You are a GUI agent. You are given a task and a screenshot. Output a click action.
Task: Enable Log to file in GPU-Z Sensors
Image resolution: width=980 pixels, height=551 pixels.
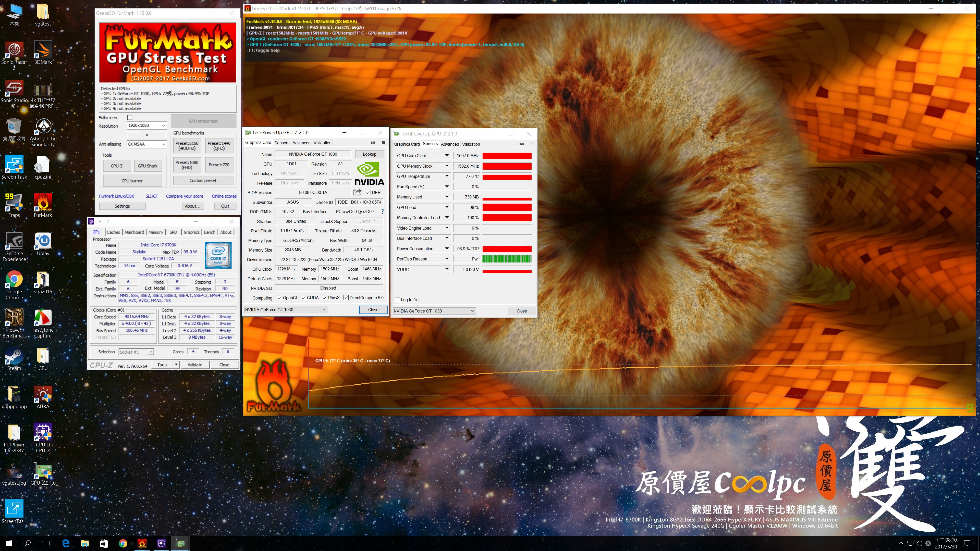coord(398,300)
